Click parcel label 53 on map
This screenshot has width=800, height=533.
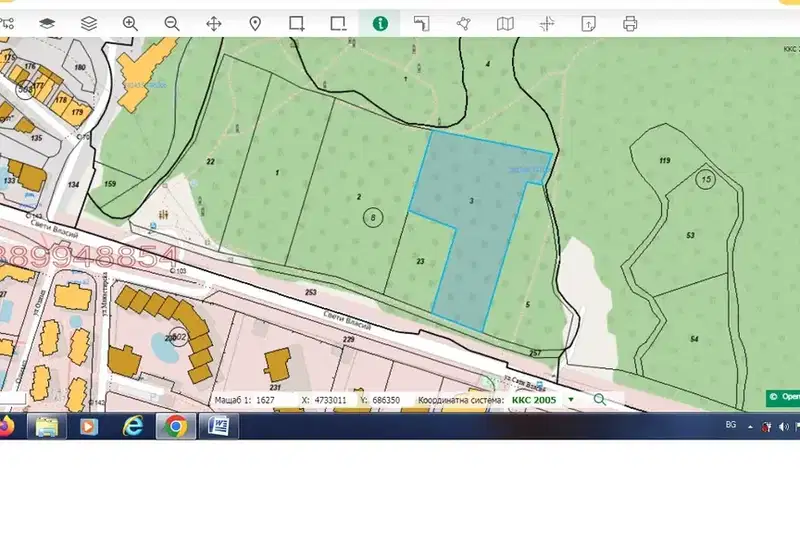pyautogui.click(x=690, y=235)
